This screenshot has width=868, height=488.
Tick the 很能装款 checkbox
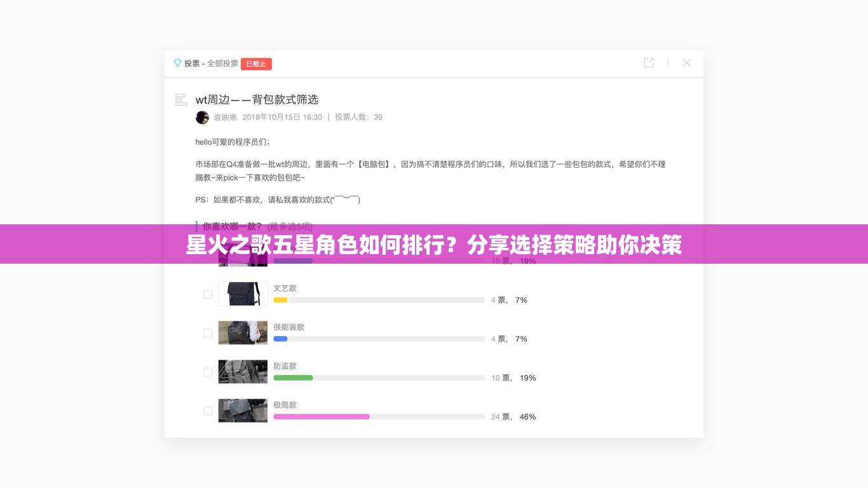coord(208,333)
